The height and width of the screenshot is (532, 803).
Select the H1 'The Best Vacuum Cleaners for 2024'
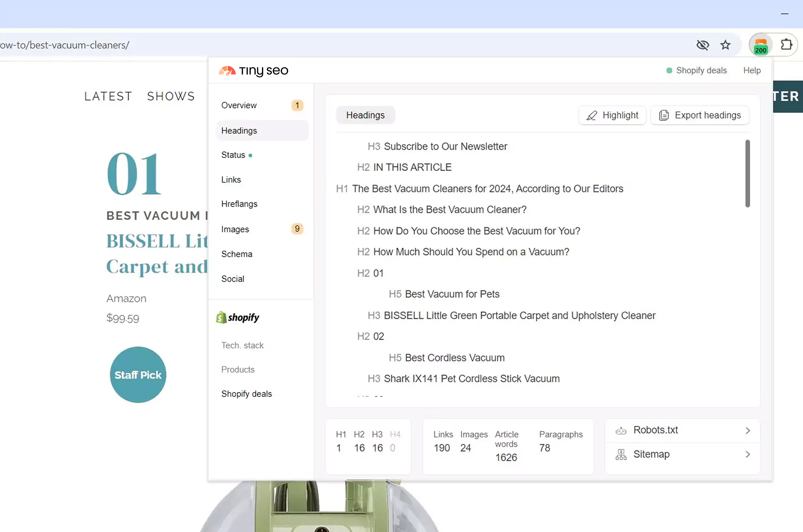[488, 189]
